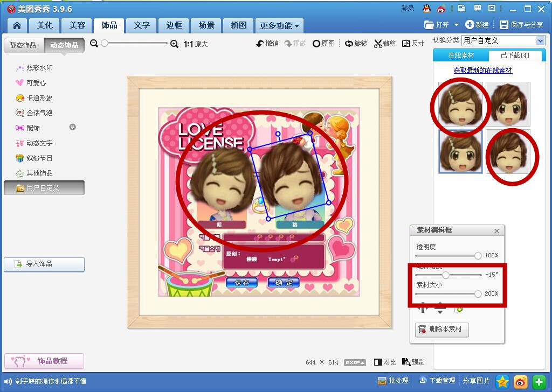This screenshot has width=552, height=392.
Task: Open the skin/page icon in the title bar
Action: pyautogui.click(x=461, y=9)
